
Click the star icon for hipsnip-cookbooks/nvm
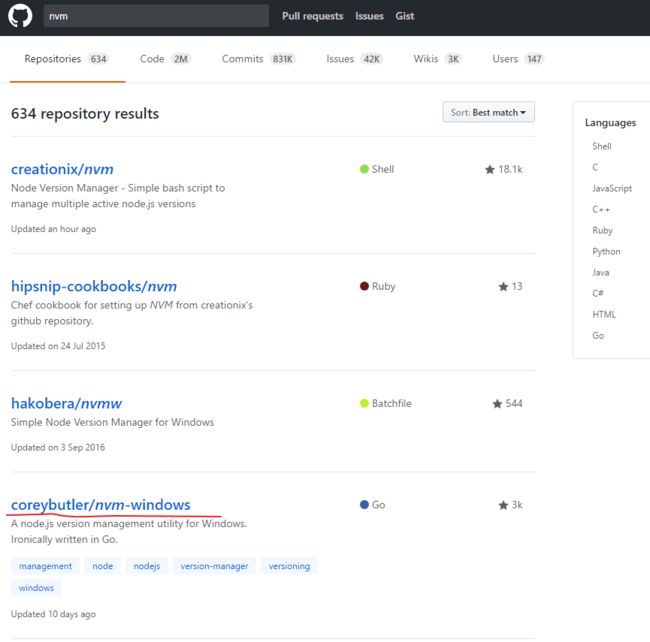(503, 286)
